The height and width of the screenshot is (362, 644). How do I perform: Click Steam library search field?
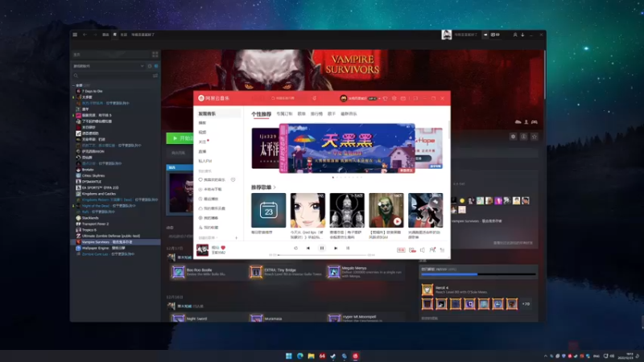[x=112, y=76]
